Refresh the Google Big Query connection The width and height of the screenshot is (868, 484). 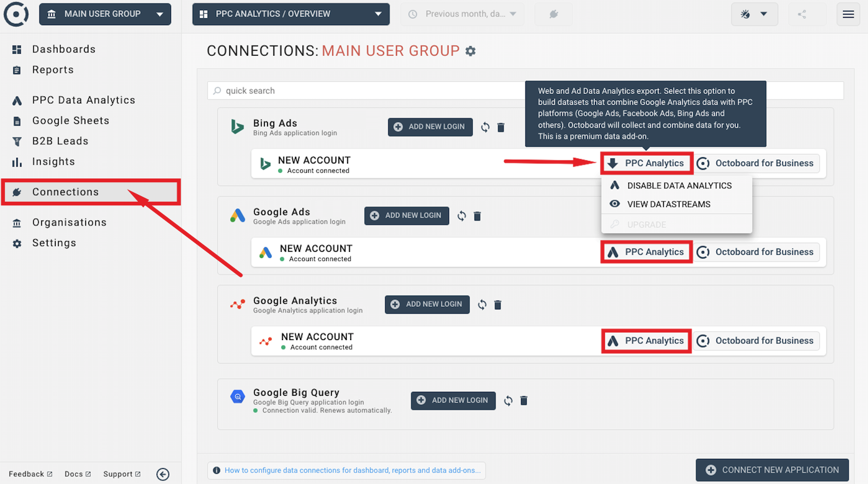click(509, 401)
